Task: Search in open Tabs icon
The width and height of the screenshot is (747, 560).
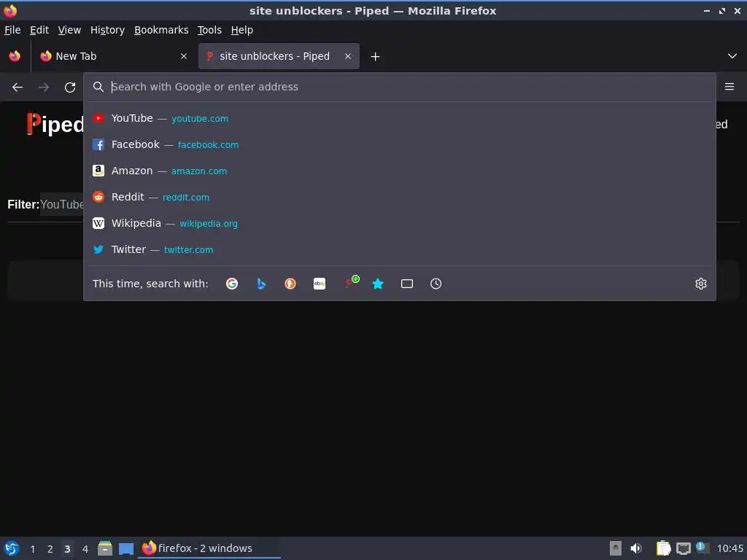Action: click(407, 284)
